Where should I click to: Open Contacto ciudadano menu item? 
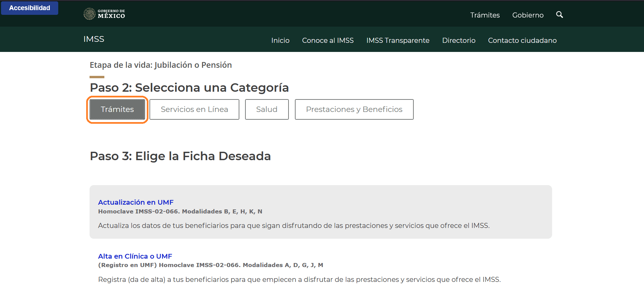522,40
